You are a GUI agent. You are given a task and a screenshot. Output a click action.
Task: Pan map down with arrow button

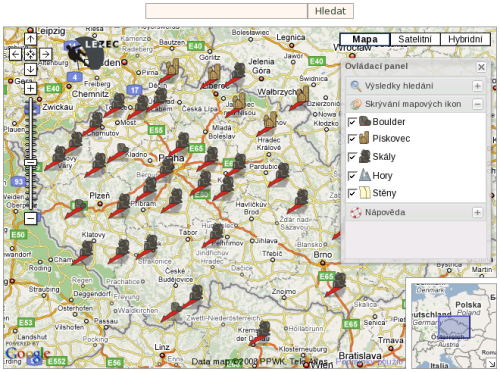[30, 69]
